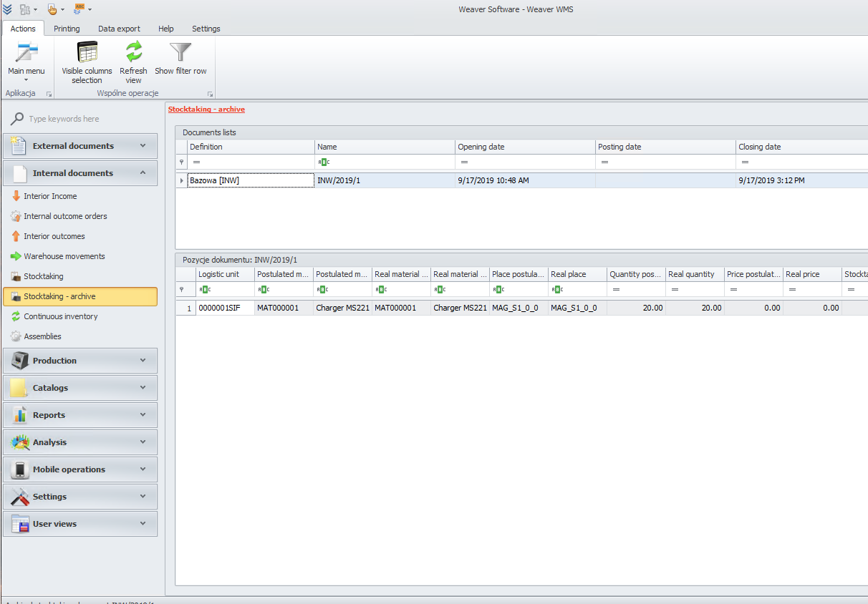Open the Help ribbon tab

coord(166,29)
